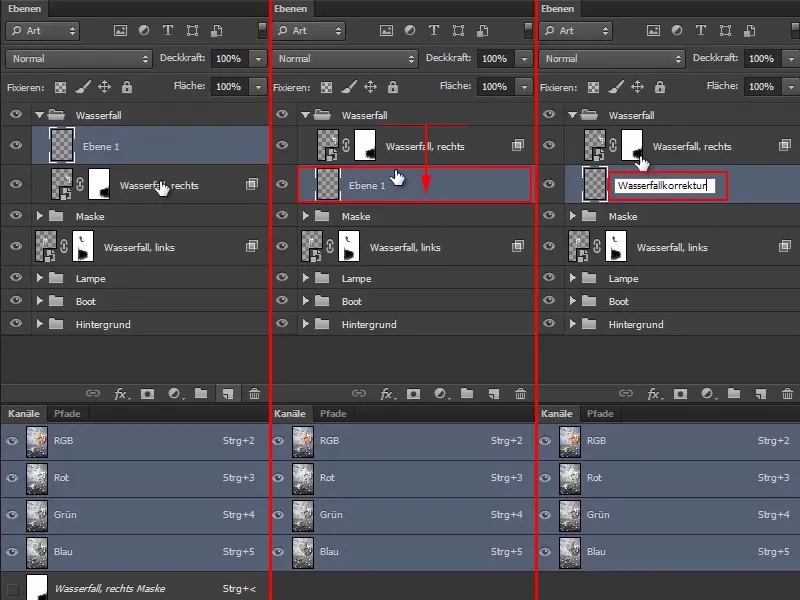
Task: Hide Maske group in the middle panel
Action: [x=282, y=215]
